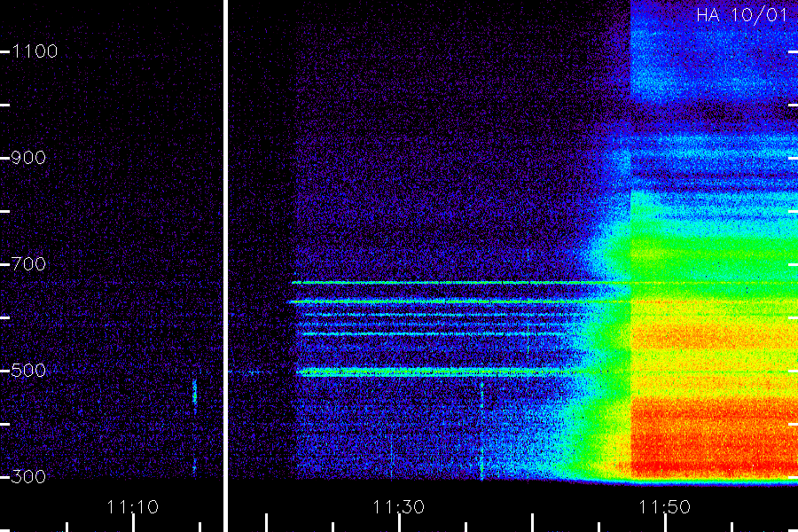Screen dimensions: 798x532
Task: Click the HA 10/01 station date label
Action: click(x=741, y=15)
